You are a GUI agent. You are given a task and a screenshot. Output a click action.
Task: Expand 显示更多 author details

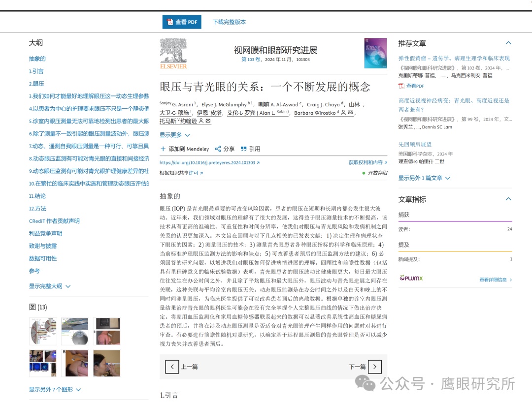tap(174, 134)
